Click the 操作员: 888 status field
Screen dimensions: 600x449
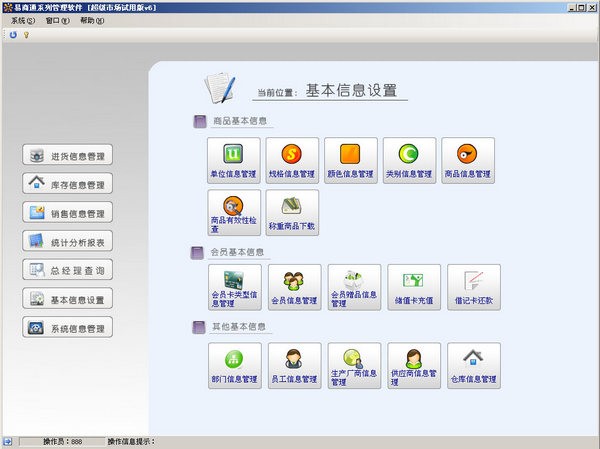tap(62, 441)
